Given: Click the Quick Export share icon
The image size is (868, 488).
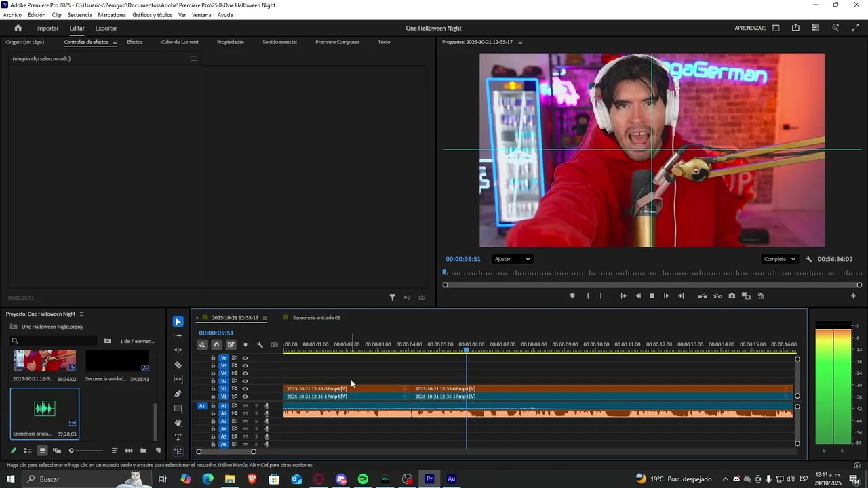Looking at the screenshot, I should (795, 28).
